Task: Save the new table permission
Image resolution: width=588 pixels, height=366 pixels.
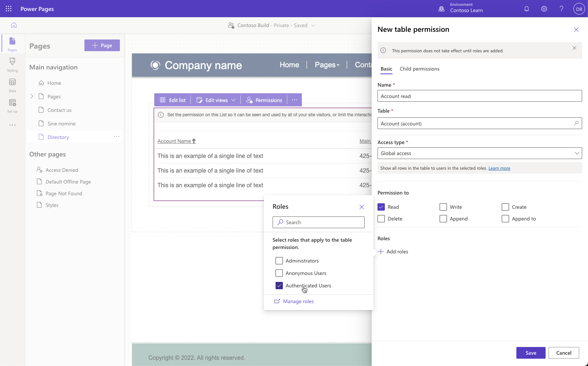Action: click(530, 352)
